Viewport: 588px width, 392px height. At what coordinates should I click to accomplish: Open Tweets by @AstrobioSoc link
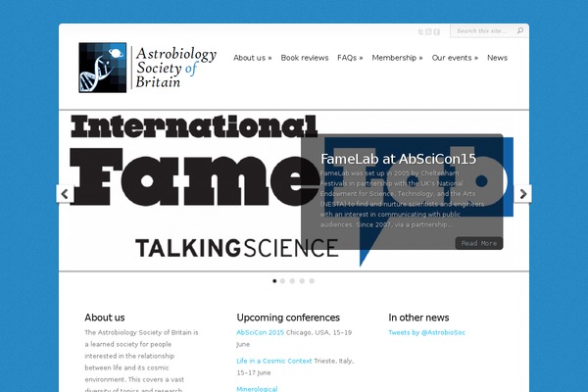click(x=426, y=332)
